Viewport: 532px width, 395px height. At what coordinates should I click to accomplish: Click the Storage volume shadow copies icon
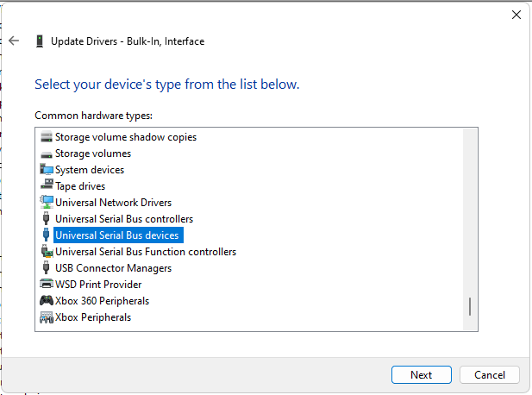click(47, 137)
